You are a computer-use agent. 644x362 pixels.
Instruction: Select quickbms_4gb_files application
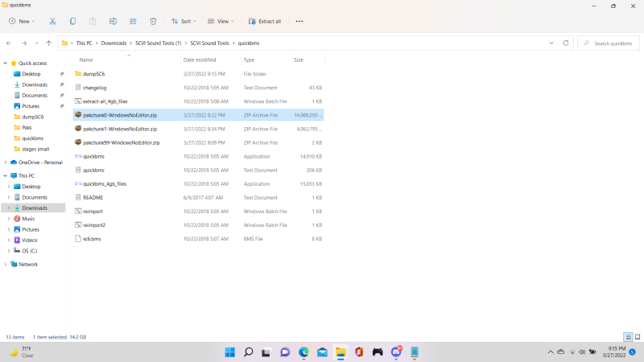(x=198, y=184)
